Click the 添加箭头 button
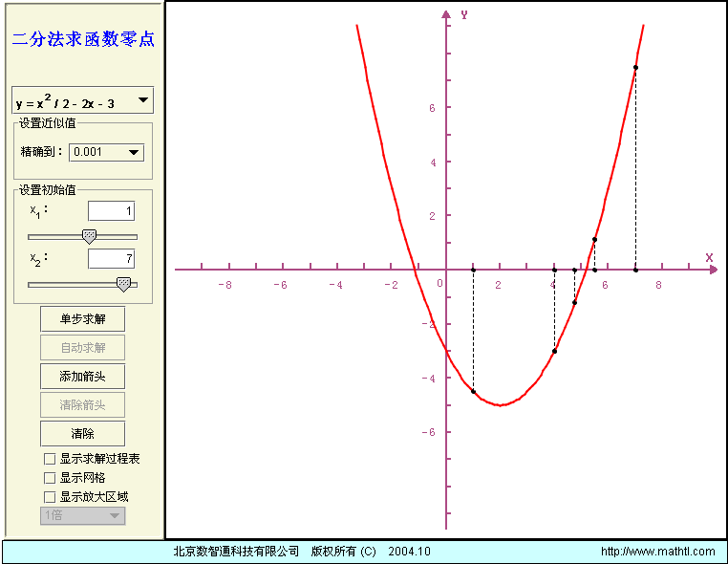Image resolution: width=728 pixels, height=564 pixels. (x=83, y=377)
